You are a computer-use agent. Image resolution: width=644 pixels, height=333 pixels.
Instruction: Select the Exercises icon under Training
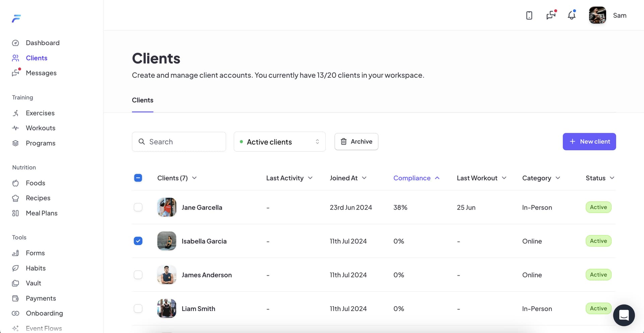pos(16,113)
